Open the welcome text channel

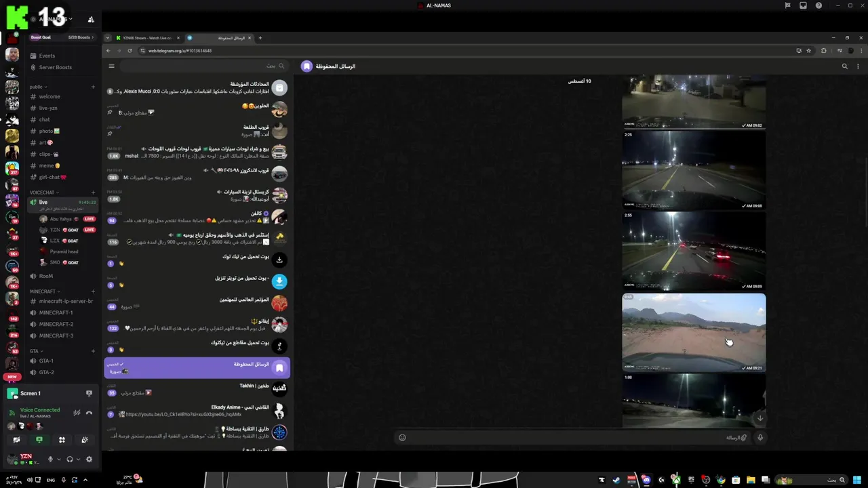50,96
